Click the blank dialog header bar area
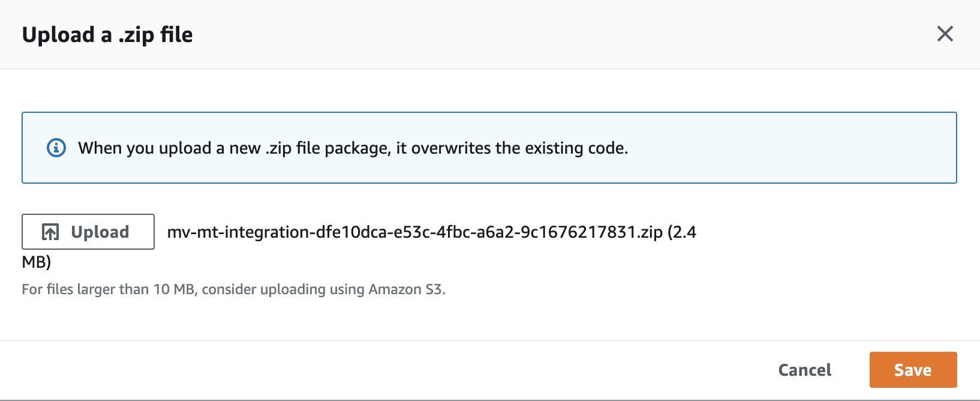This screenshot has height=401, width=980. pyautogui.click(x=540, y=35)
